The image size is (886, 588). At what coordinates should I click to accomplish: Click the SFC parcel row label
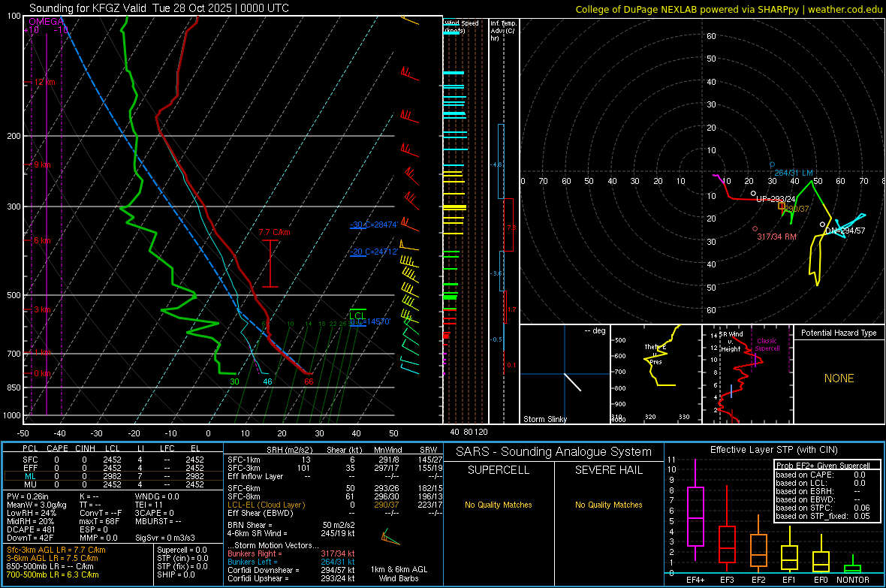click(30, 460)
